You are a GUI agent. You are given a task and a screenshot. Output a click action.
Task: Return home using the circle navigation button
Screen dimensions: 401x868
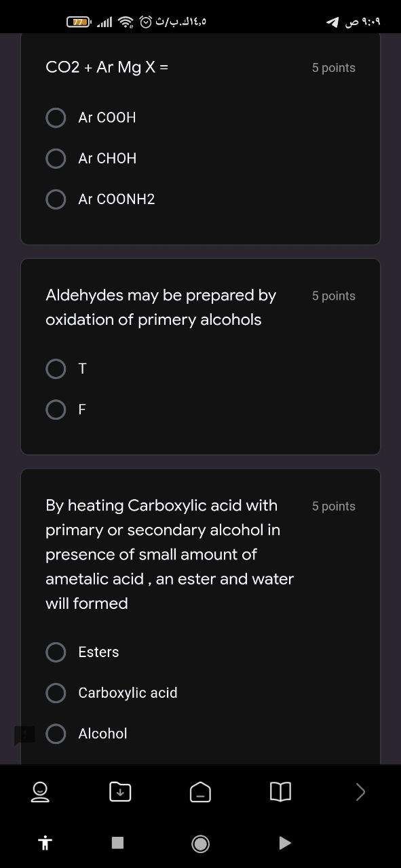[x=200, y=842]
